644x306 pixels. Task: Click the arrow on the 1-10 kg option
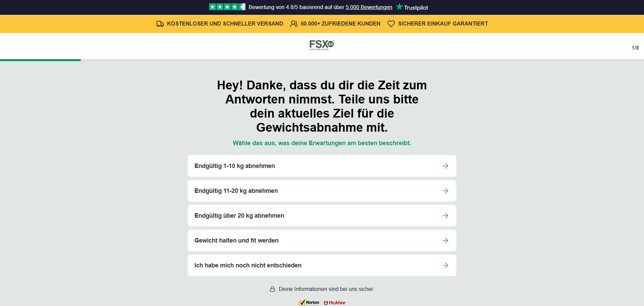coord(446,166)
